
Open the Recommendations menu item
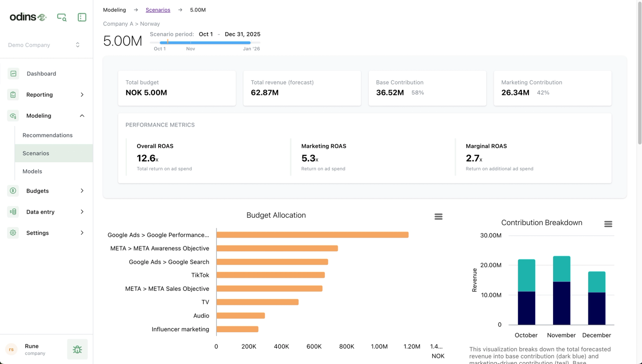tap(47, 135)
